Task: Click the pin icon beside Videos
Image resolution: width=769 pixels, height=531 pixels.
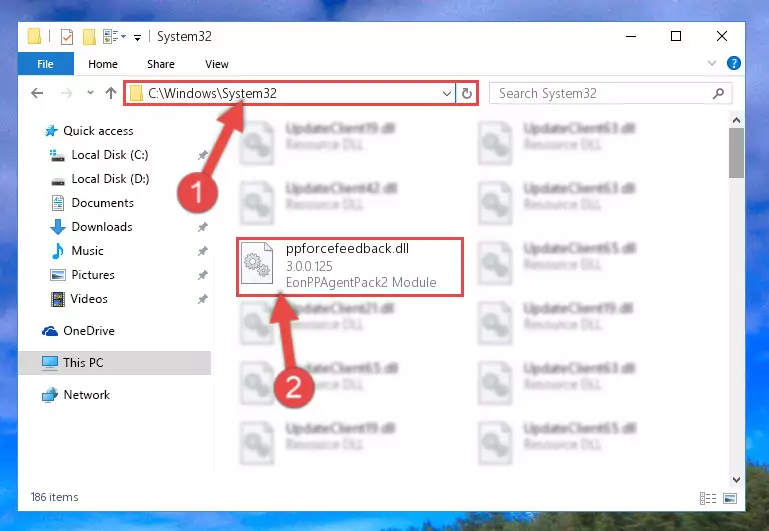Action: point(203,299)
